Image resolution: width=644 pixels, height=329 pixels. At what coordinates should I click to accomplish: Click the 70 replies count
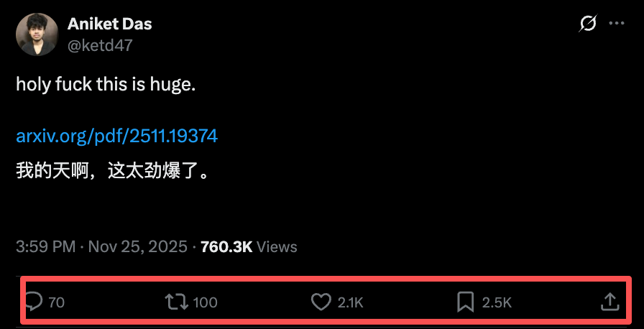[x=57, y=302]
